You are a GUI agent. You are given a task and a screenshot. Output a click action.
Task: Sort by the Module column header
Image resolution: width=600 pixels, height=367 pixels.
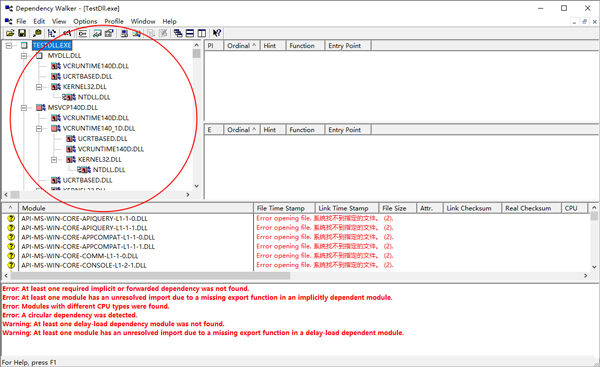136,208
